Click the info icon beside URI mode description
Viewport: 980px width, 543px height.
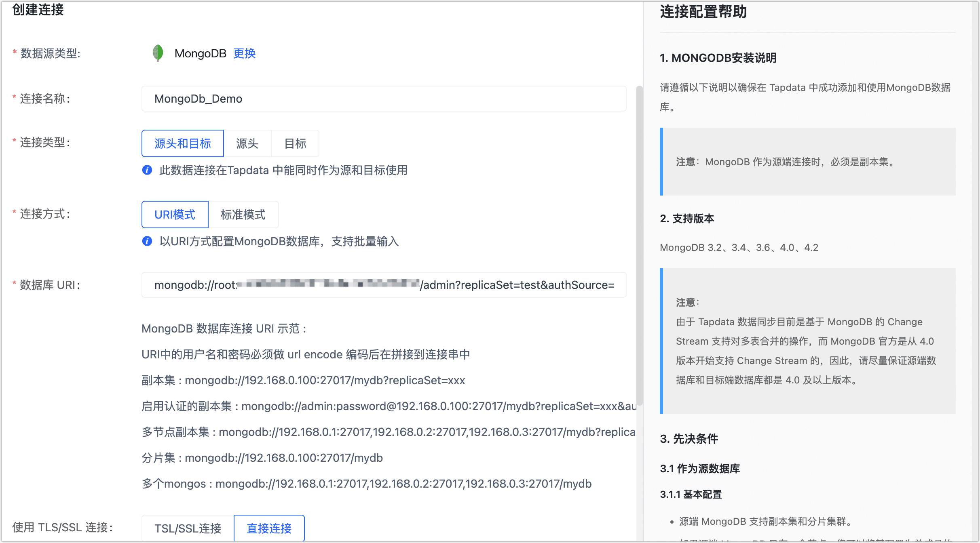tap(147, 241)
